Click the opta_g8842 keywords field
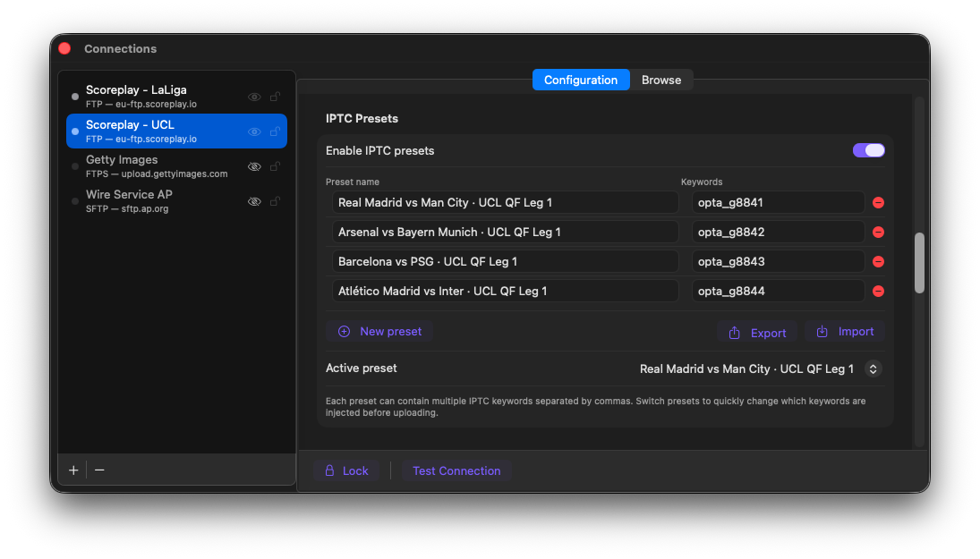The width and height of the screenshot is (980, 559). click(778, 232)
